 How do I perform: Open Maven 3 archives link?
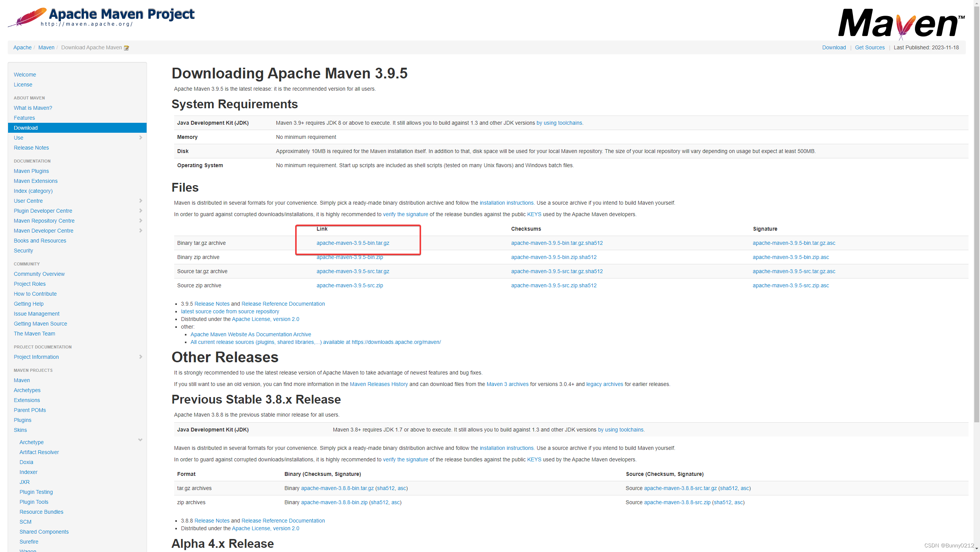[507, 384]
